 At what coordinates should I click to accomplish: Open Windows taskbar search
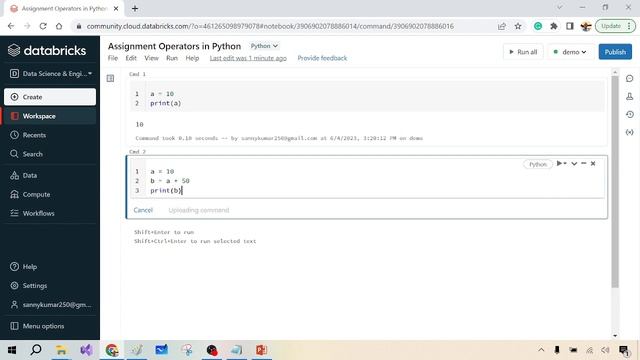pos(36,350)
